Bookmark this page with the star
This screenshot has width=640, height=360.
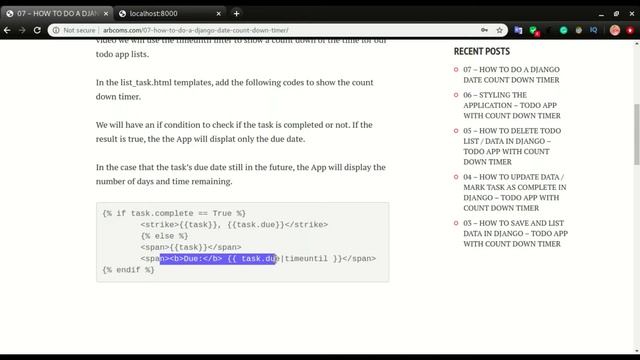(499, 30)
